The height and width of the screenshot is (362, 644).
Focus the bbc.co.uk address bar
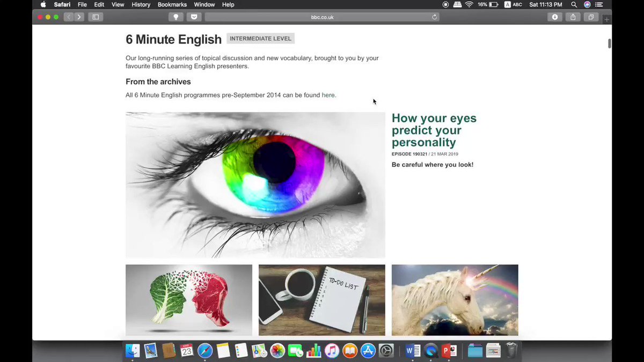click(322, 17)
